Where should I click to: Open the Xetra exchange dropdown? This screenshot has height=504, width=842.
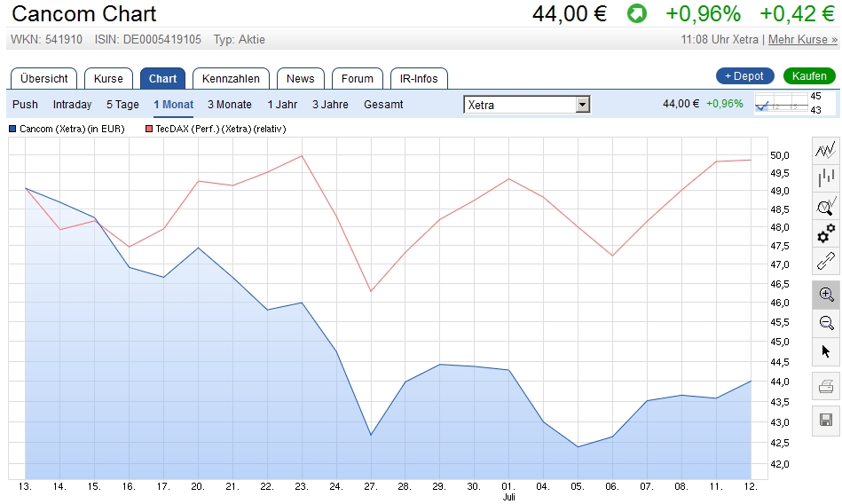coord(527,105)
